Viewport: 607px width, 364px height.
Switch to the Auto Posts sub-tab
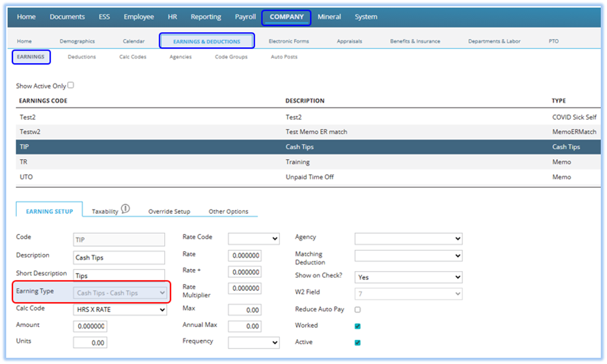click(x=284, y=57)
